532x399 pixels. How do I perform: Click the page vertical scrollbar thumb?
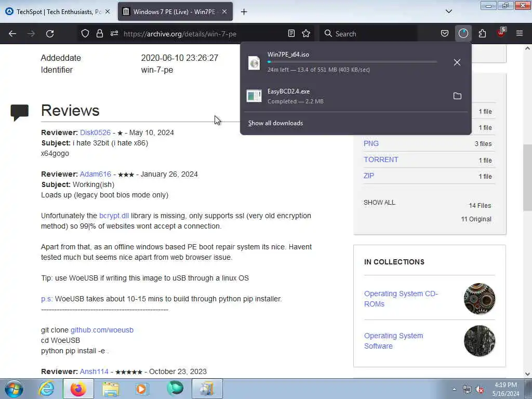pos(527,178)
